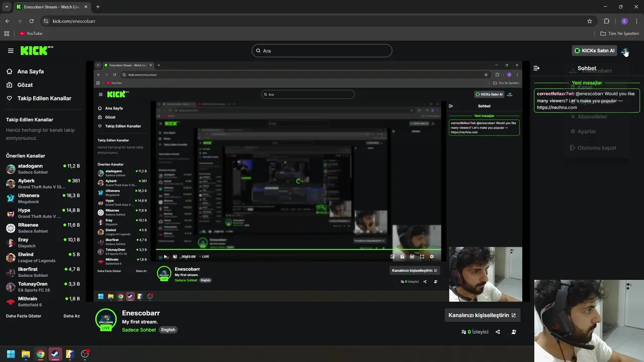
Task: Open the YouTube bookmark
Action: pyautogui.click(x=31, y=34)
